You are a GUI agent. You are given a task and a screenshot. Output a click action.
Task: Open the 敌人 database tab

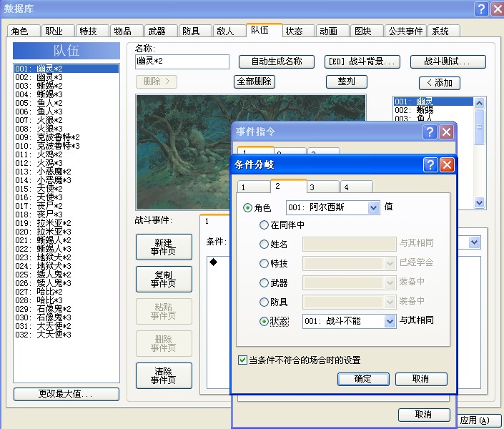[229, 31]
